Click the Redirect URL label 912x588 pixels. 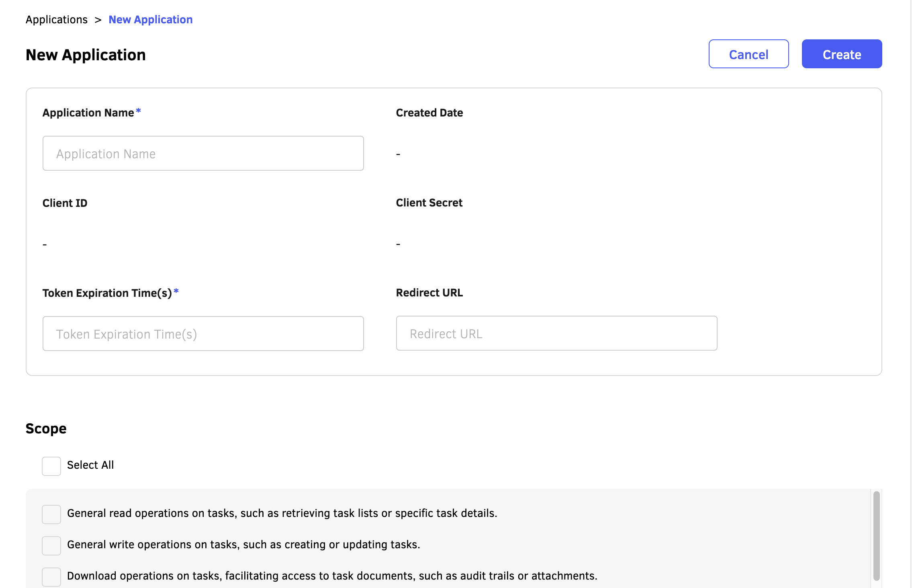[429, 293]
